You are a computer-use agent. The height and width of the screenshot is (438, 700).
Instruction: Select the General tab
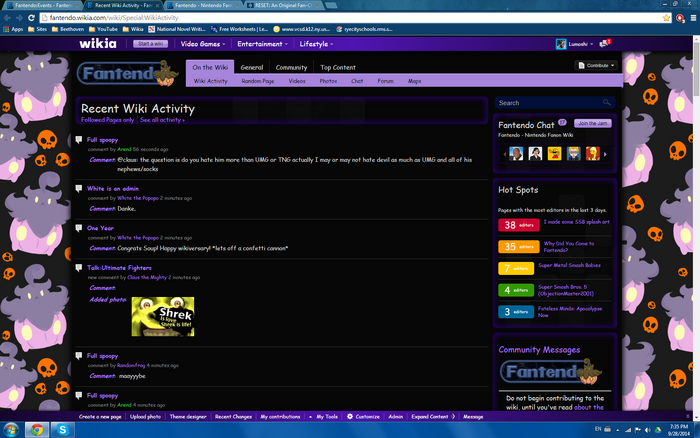point(252,67)
